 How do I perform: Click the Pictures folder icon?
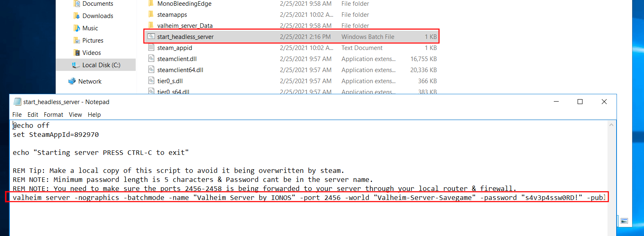coord(77,41)
